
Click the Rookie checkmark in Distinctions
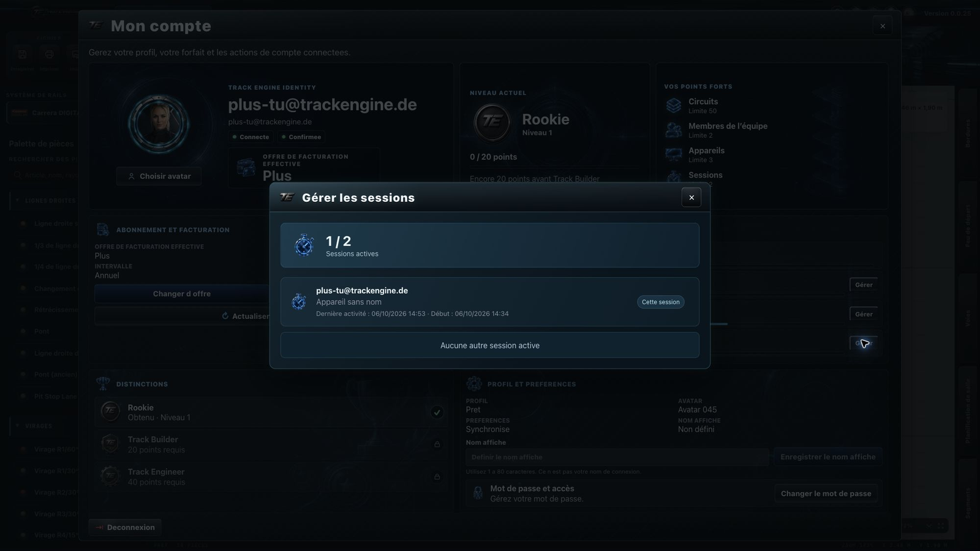coord(437,413)
